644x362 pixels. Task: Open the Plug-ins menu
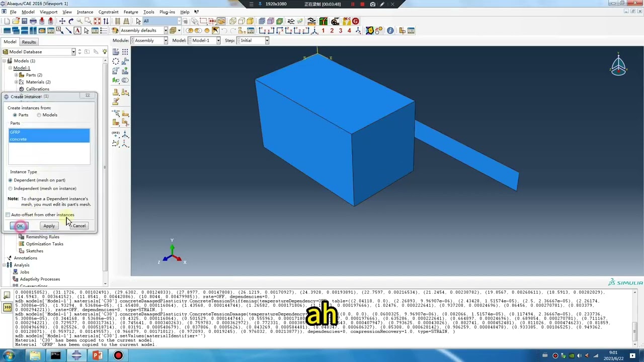click(x=167, y=12)
